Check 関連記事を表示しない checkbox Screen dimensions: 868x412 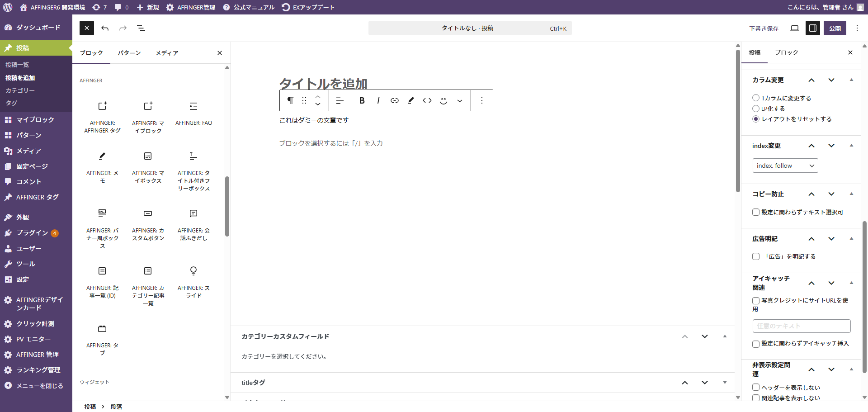[x=756, y=398]
